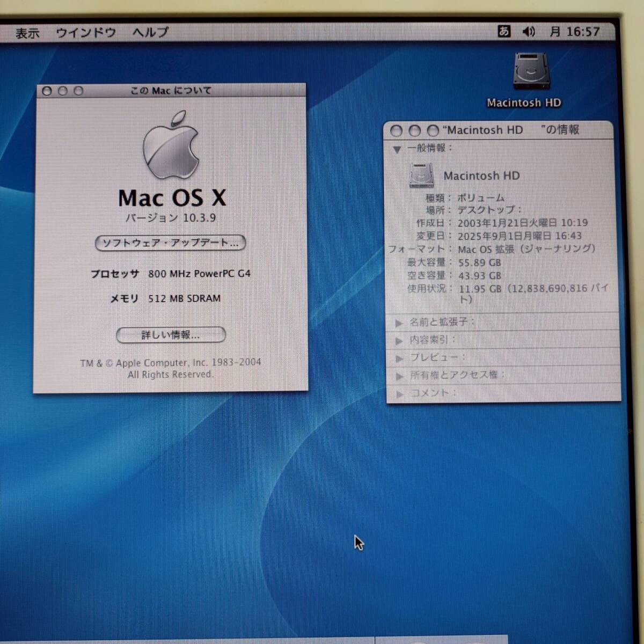Click the Apple logo in About window
The image size is (644, 644).
pos(171,145)
